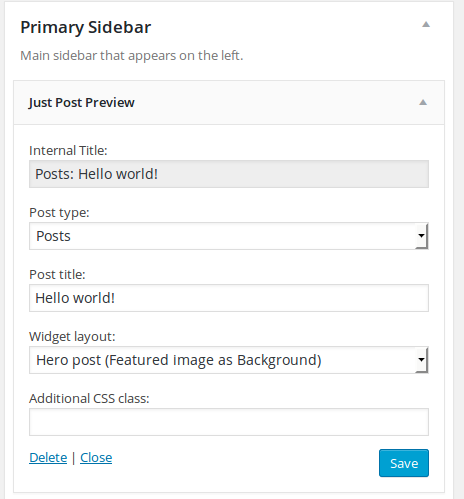464x499 pixels.
Task: Click the Post type label
Action: (x=59, y=213)
